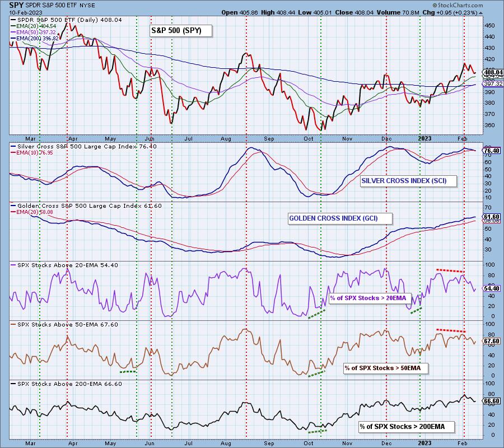The height and width of the screenshot is (448, 504).
Task: Click the 360 label on the price axis
Action: pos(490,125)
